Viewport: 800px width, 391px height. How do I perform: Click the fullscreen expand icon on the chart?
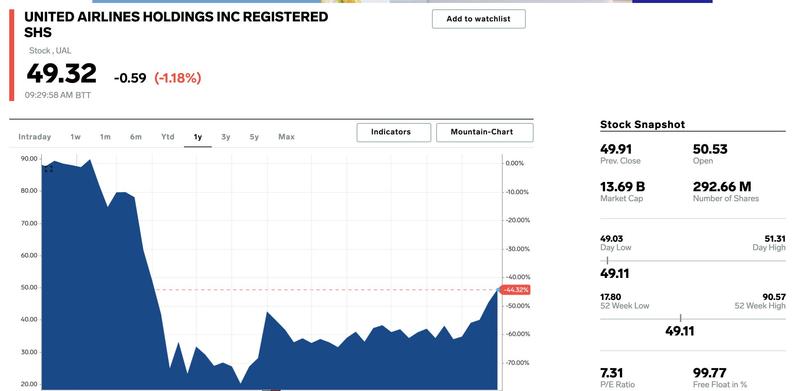48,168
